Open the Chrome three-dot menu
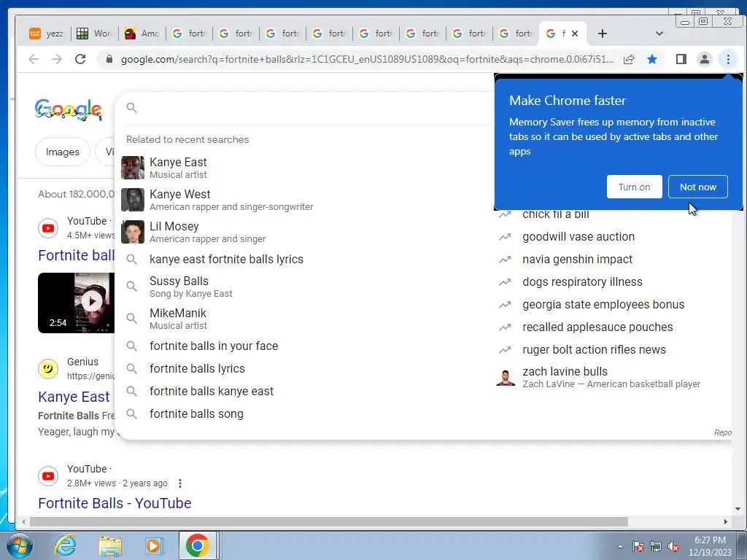747x560 pixels. click(x=728, y=59)
